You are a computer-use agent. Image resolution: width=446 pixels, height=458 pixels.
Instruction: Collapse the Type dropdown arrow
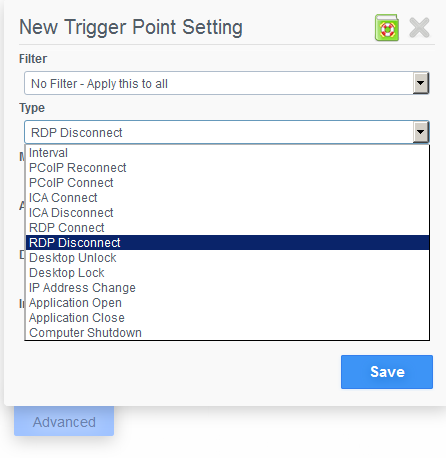(420, 132)
